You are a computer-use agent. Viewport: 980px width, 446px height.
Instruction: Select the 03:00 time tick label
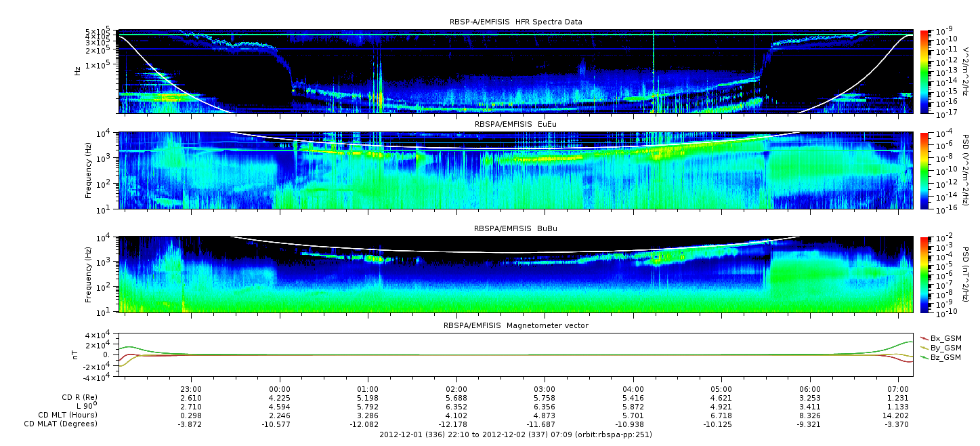tap(545, 389)
